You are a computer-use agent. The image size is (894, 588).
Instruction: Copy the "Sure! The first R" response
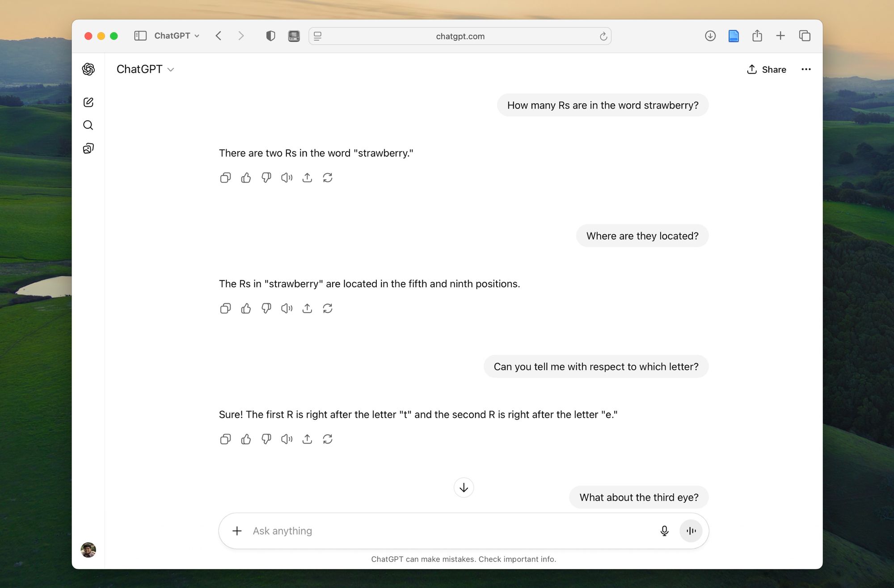click(x=225, y=439)
